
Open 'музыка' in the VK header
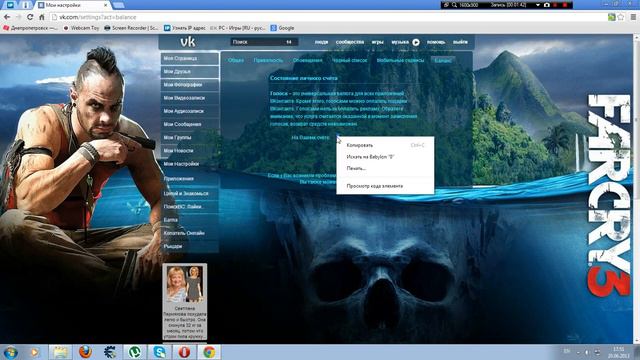(x=400, y=42)
